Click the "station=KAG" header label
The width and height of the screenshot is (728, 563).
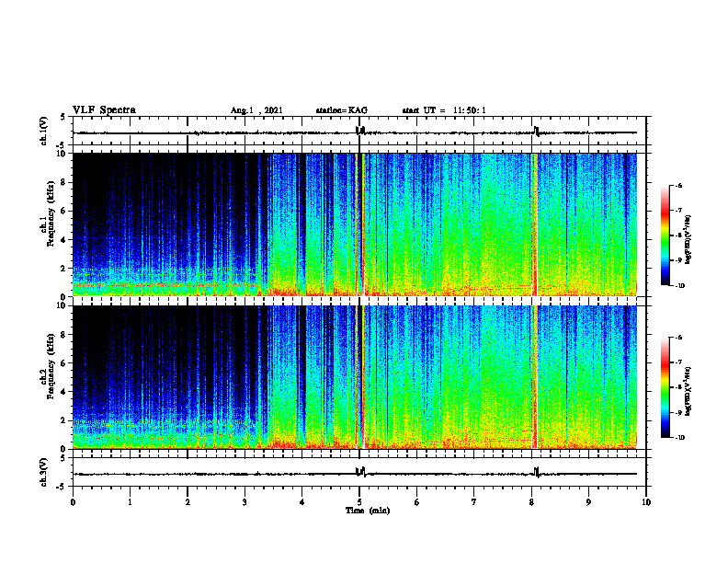[341, 110]
